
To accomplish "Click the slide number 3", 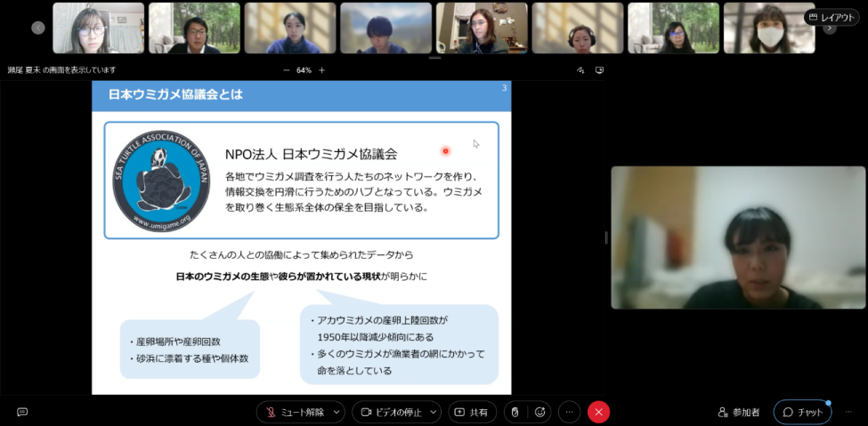I will point(504,88).
